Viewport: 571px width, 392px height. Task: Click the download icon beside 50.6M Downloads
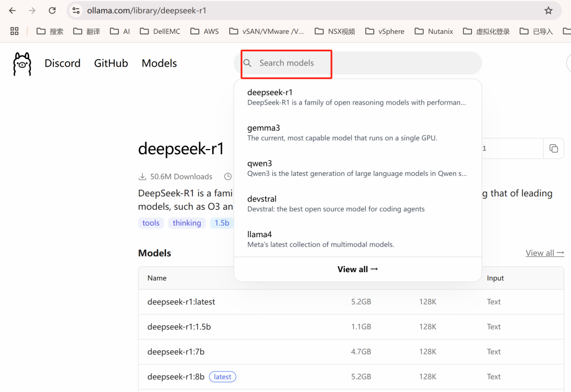click(142, 176)
